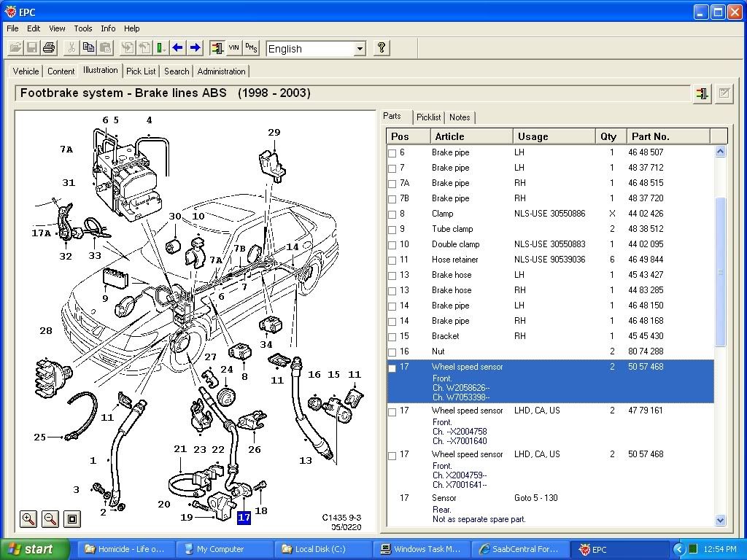Viewport: 747px width, 560px height.
Task: Tick the checkbox beside Nut part row
Action: [x=392, y=351]
